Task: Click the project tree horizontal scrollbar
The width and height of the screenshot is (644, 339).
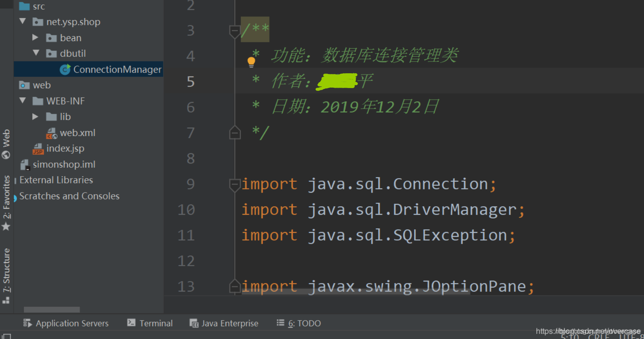Action: [x=52, y=310]
